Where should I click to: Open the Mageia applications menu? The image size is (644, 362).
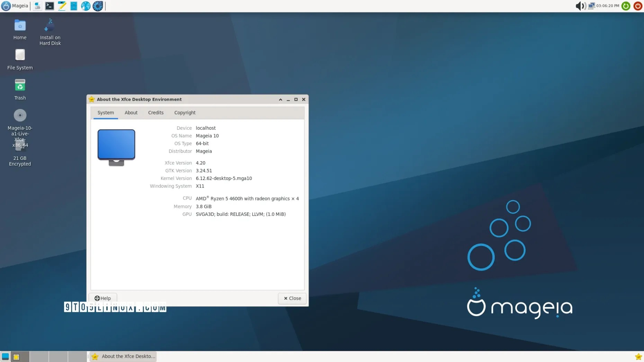pos(15,6)
